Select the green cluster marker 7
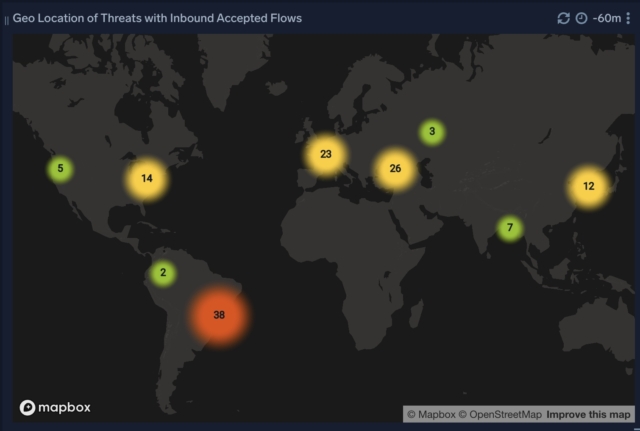Image resolution: width=640 pixels, height=431 pixels. coord(510,228)
